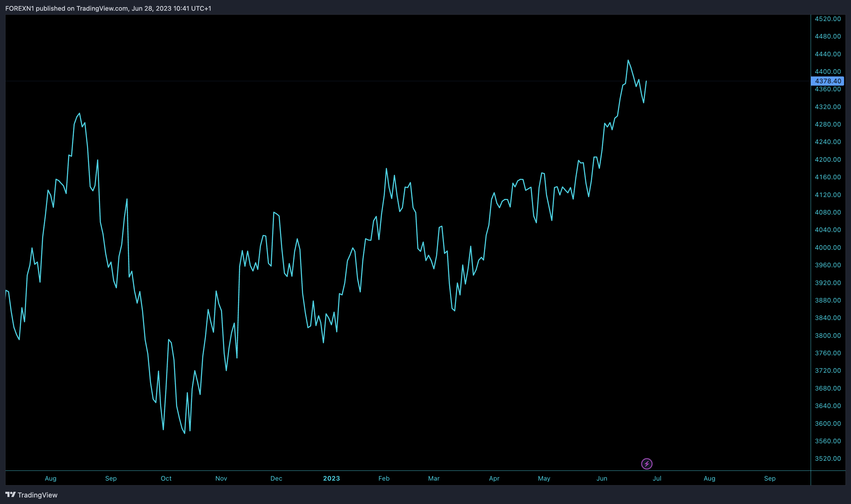
Task: Click the purple lightning event marker icon
Action: (x=646, y=464)
